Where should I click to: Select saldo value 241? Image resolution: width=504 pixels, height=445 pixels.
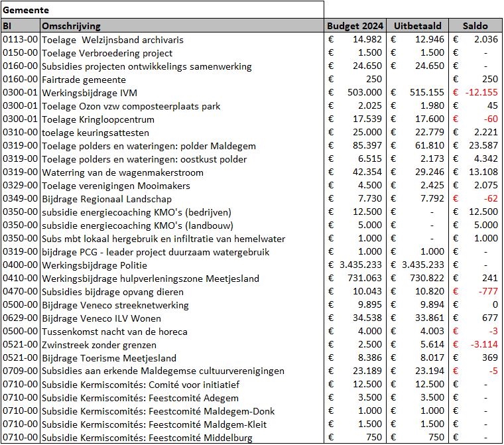490,278
